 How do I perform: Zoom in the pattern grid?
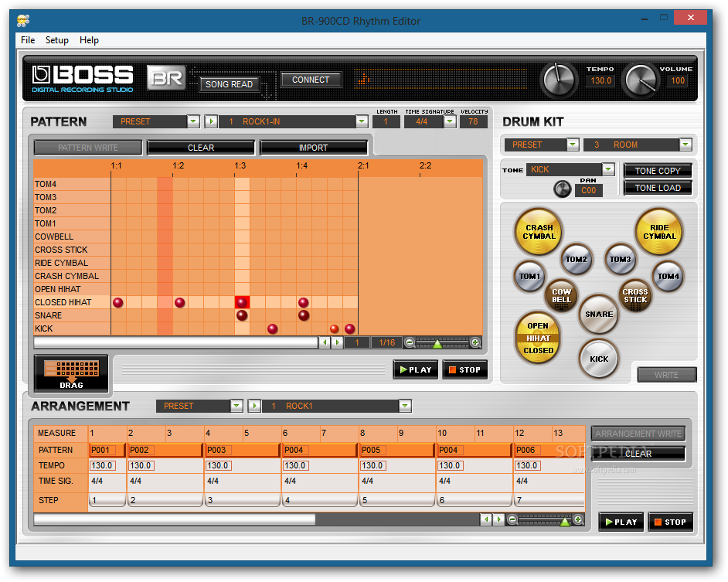pos(475,343)
